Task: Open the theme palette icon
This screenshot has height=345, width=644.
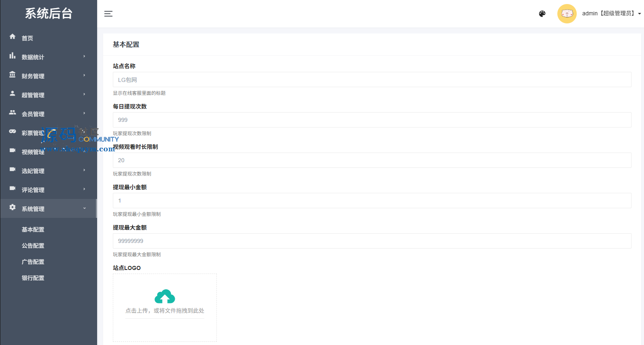Action: (542, 14)
